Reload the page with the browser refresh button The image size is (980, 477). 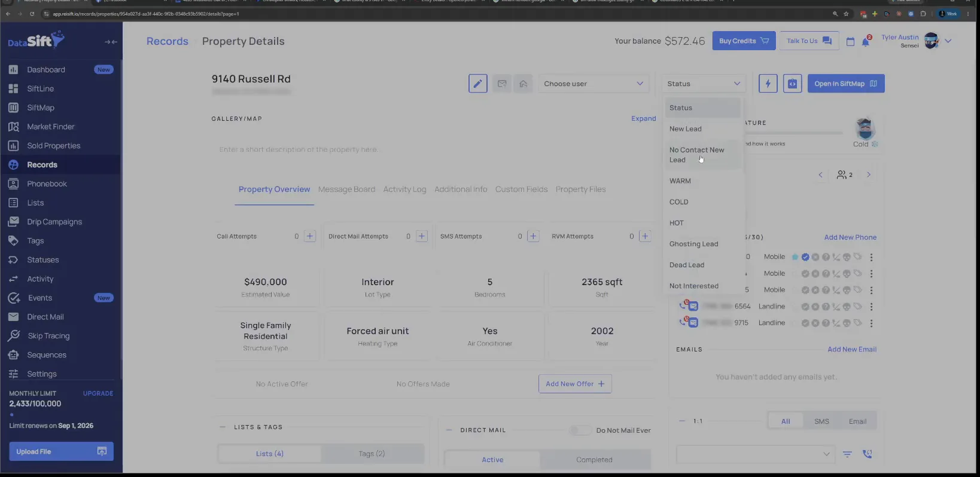coord(32,14)
